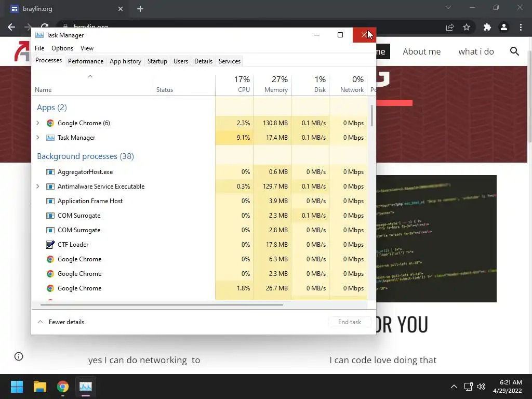Open the Chrome three-dot menu

click(521, 27)
